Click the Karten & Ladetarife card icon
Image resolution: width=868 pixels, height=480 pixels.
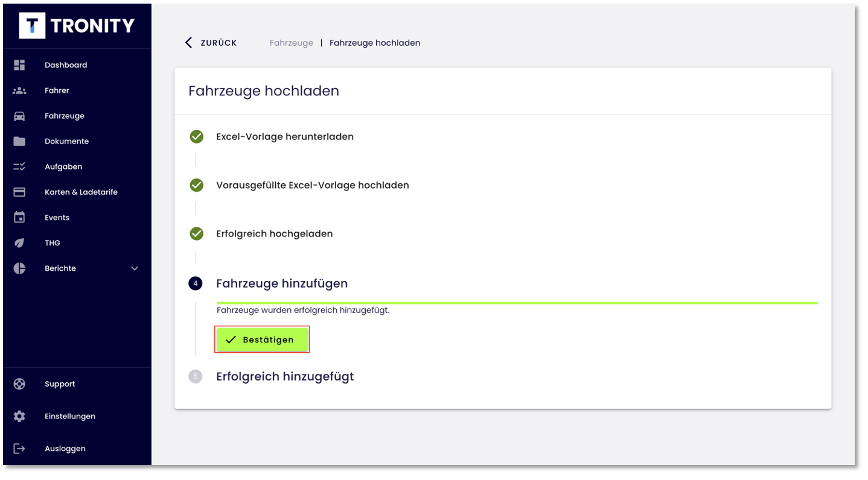coord(19,192)
